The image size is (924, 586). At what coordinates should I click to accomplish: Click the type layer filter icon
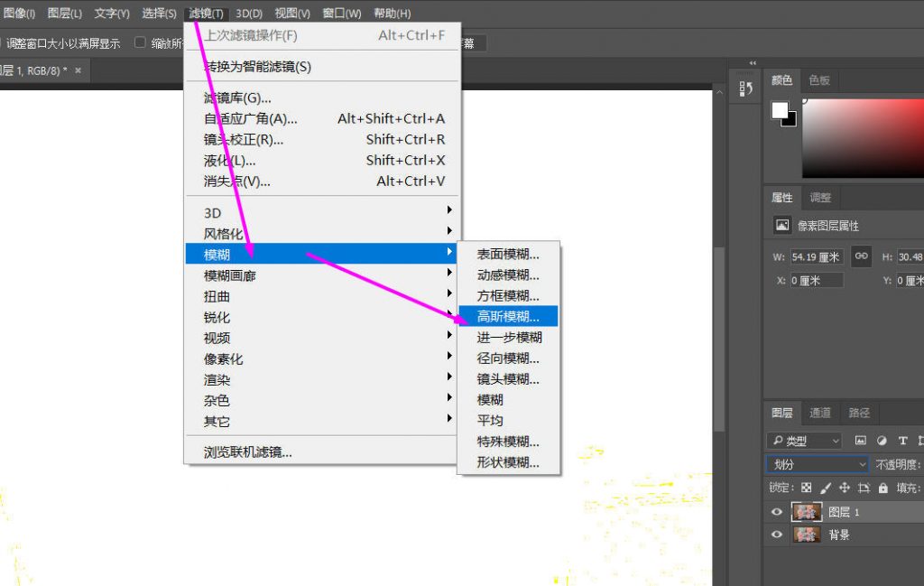coord(902,441)
